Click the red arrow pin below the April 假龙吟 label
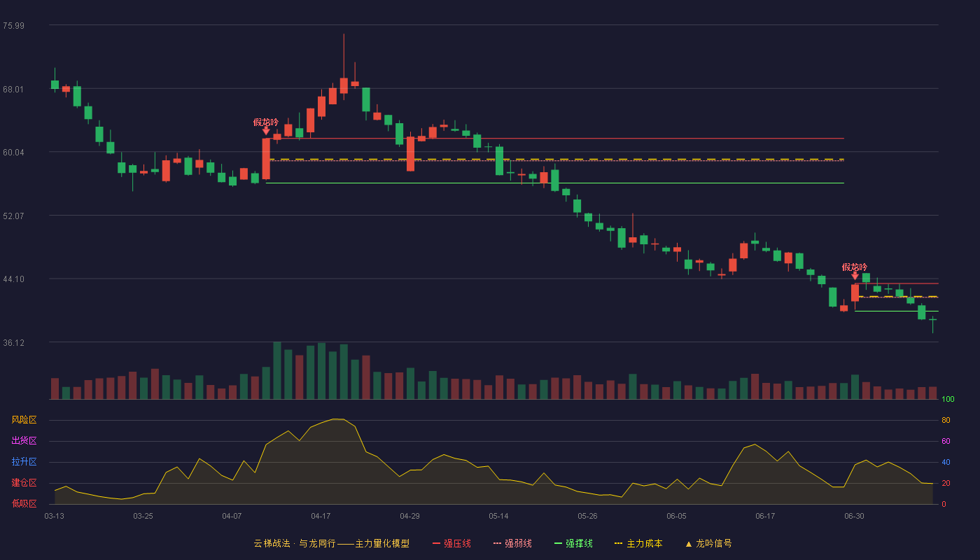Screen dimensions: 980x560 [x=266, y=132]
